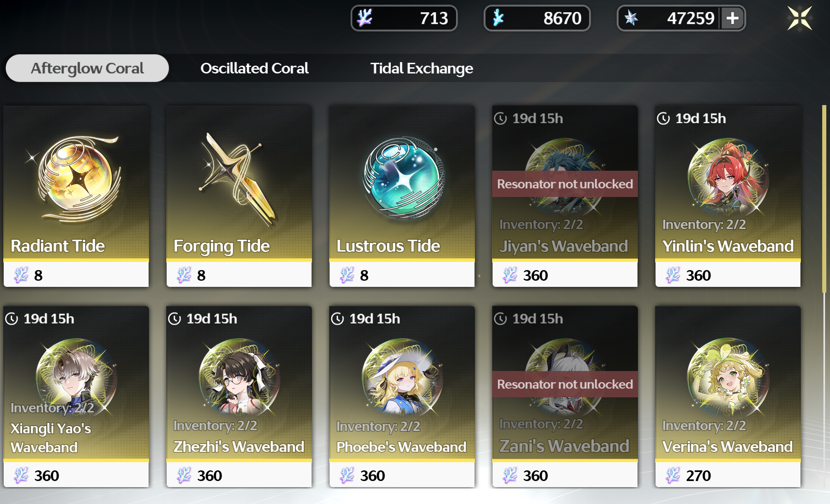Viewport: 830px width, 504px height.
Task: Close the store with the X icon
Action: point(800,18)
